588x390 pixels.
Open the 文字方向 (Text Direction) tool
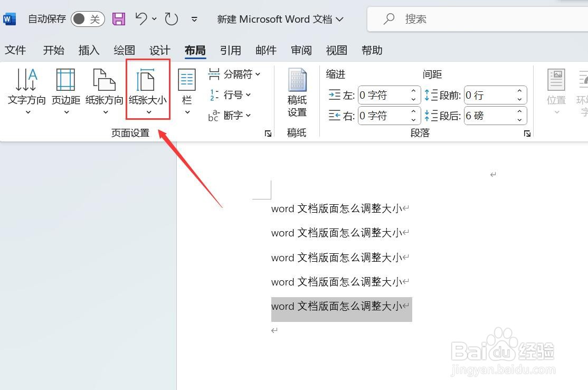pyautogui.click(x=27, y=91)
